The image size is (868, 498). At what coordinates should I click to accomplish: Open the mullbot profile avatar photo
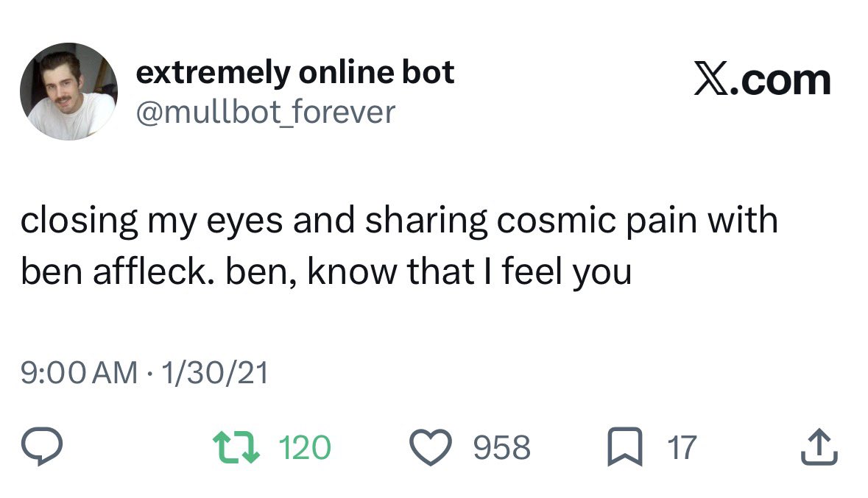pos(68,91)
